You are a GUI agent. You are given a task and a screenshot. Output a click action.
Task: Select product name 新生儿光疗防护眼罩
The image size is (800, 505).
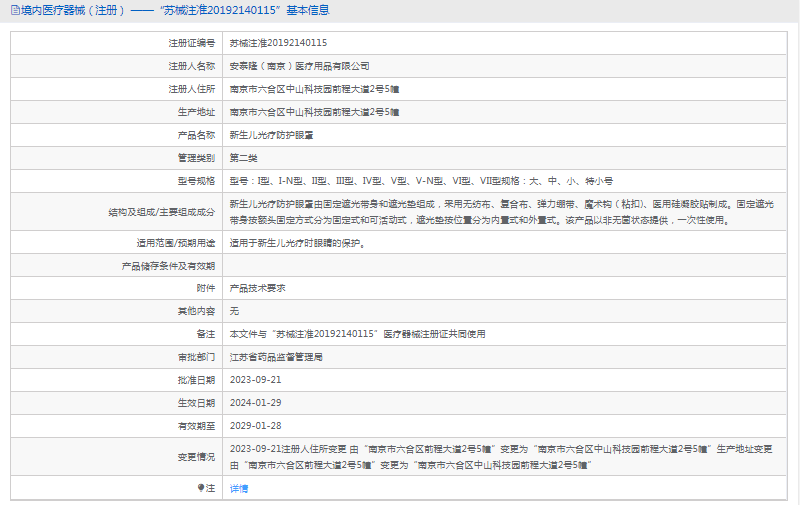tap(271, 135)
